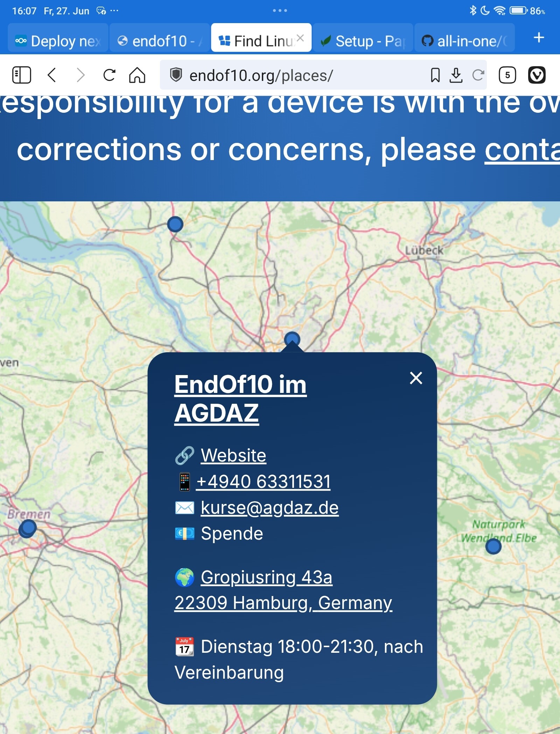Open downloads icon in address bar

[456, 75]
